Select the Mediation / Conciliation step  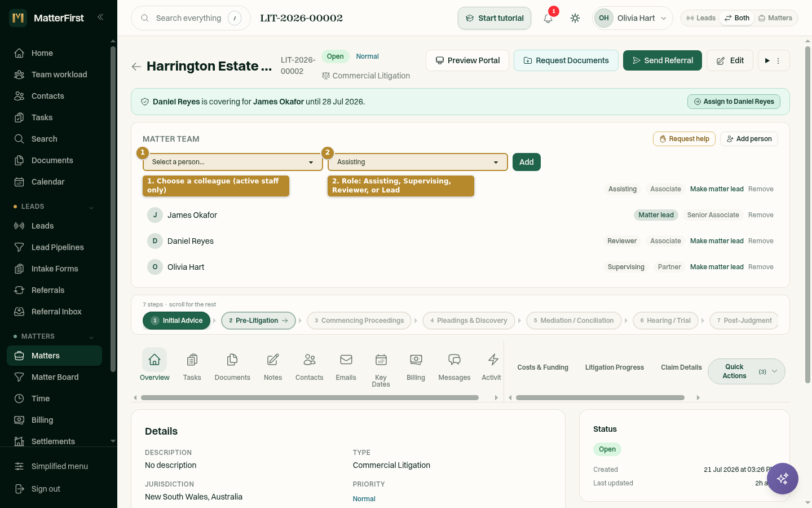coord(573,321)
